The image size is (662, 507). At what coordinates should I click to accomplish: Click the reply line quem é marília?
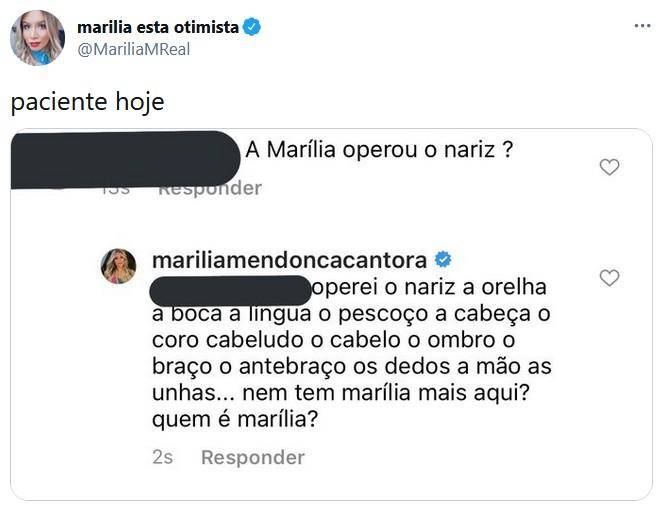[x=235, y=420]
